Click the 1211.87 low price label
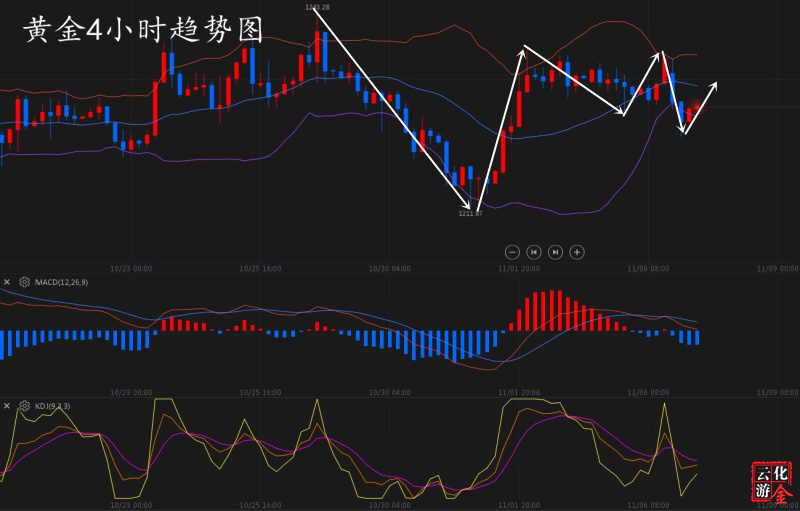Screen dimensions: 800x511 point(470,213)
